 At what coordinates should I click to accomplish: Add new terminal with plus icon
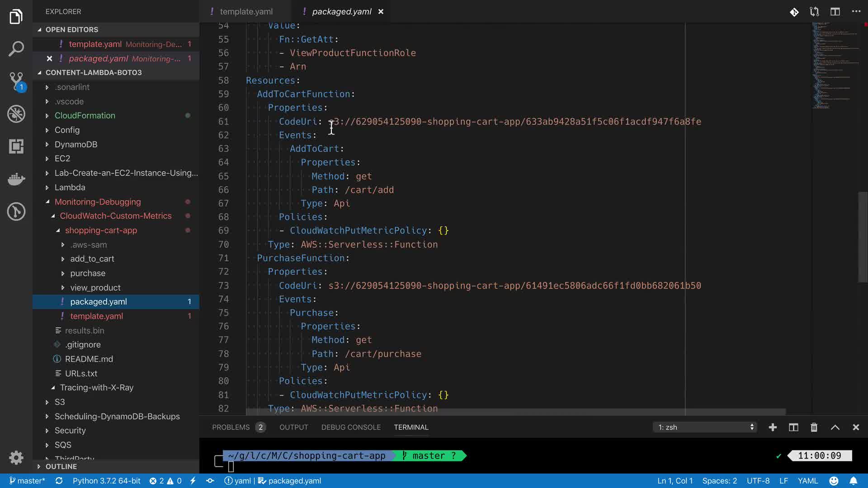point(773,427)
